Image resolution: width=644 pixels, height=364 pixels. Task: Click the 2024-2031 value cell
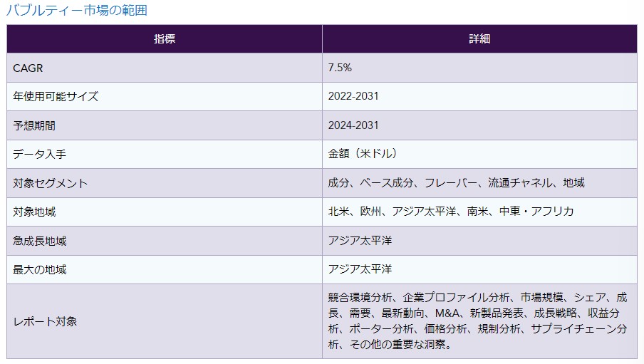point(353,125)
